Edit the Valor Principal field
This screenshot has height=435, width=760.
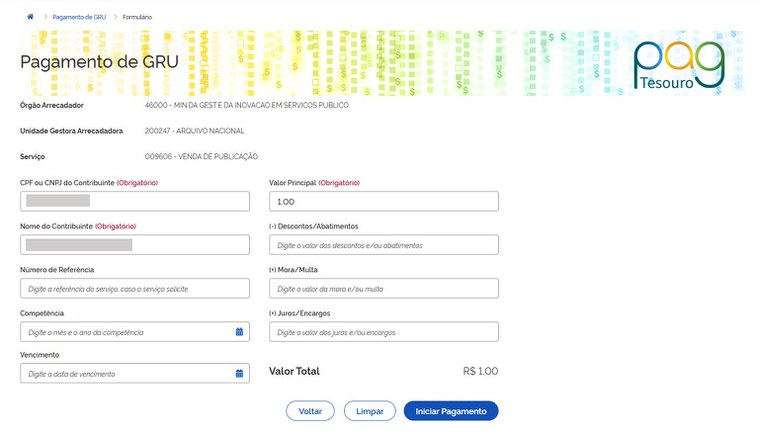point(383,201)
